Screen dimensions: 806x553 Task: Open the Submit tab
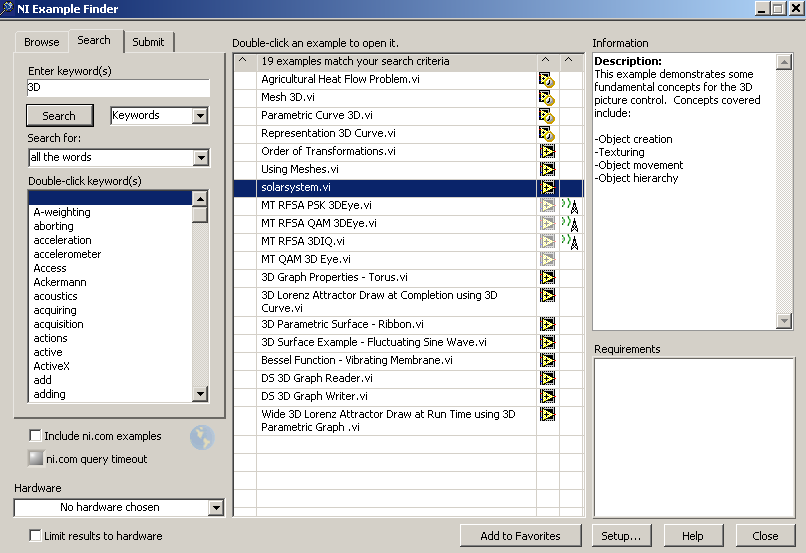(x=148, y=42)
